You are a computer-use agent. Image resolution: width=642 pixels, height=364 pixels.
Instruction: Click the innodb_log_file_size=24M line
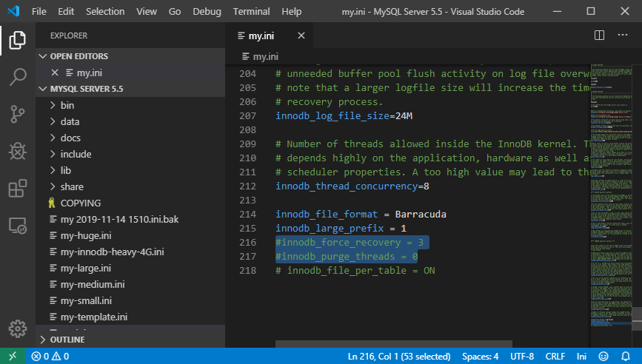point(344,115)
